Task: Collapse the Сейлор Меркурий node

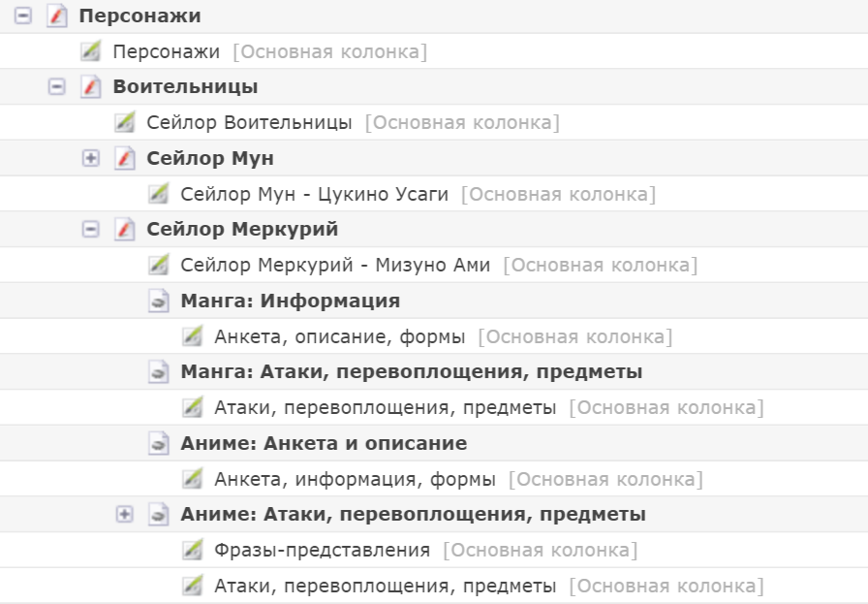Action: tap(91, 230)
